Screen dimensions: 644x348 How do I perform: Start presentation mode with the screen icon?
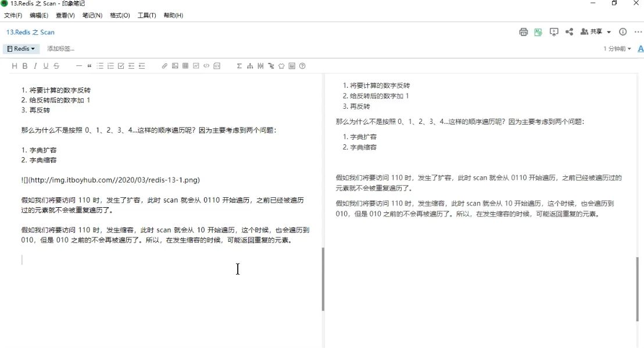[554, 32]
